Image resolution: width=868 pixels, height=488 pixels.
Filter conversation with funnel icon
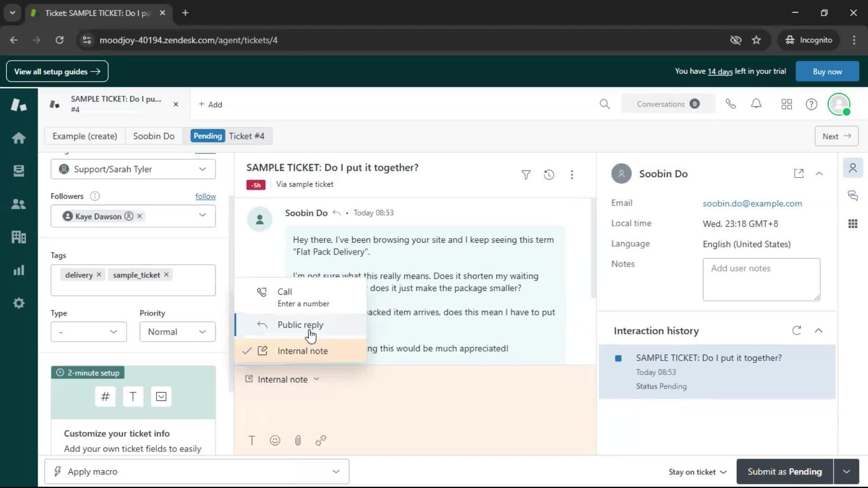click(x=526, y=175)
